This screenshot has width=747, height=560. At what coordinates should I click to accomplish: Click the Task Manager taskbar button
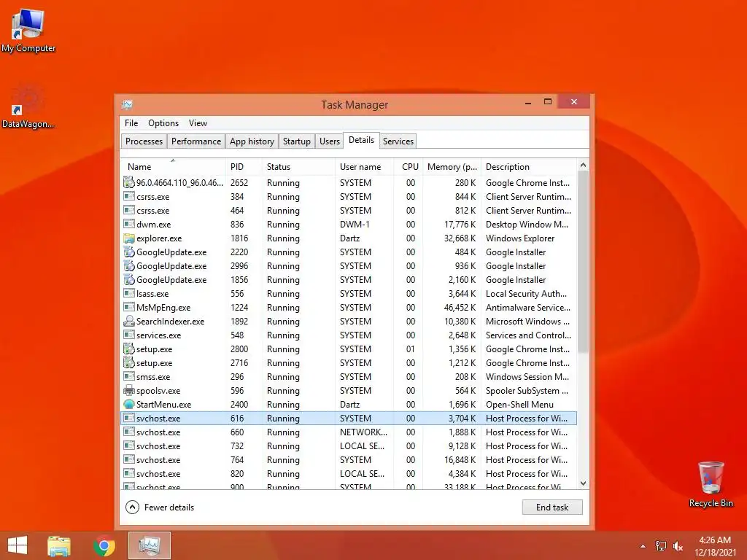coord(150,545)
